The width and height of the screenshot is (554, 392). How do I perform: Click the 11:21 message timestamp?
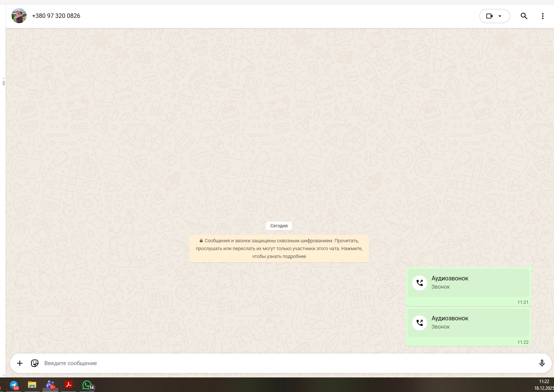(523, 302)
